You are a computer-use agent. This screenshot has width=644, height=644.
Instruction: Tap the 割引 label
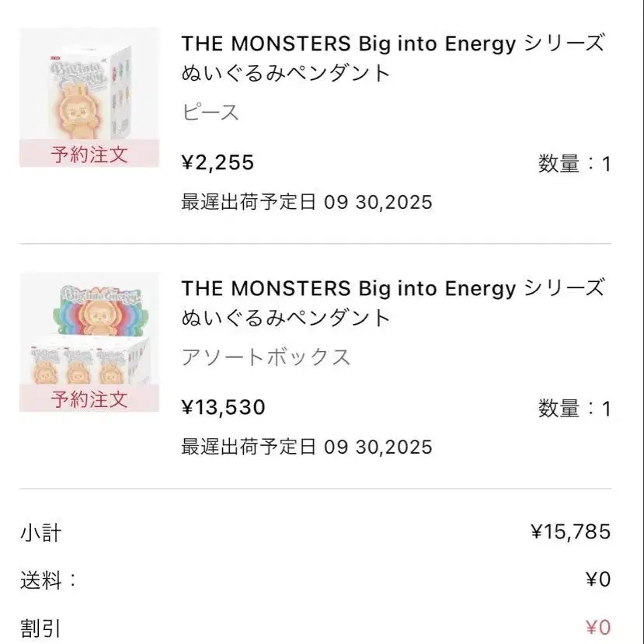(40, 628)
